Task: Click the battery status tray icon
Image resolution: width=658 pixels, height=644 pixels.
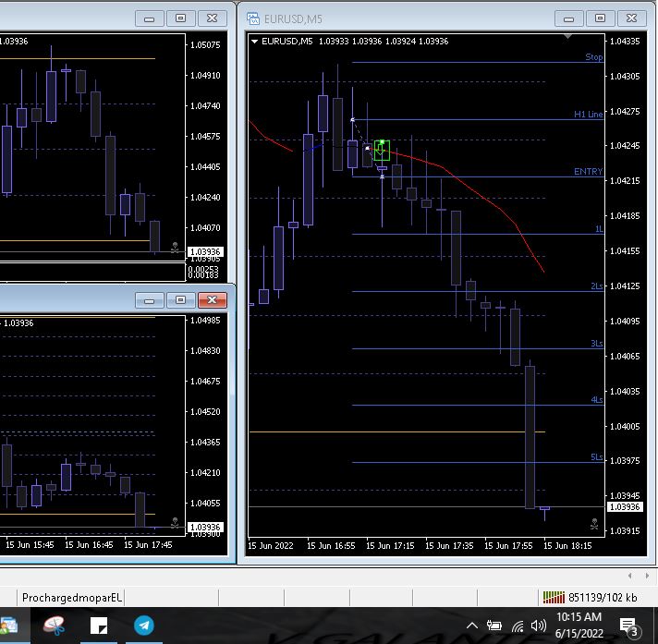Action: [495, 626]
